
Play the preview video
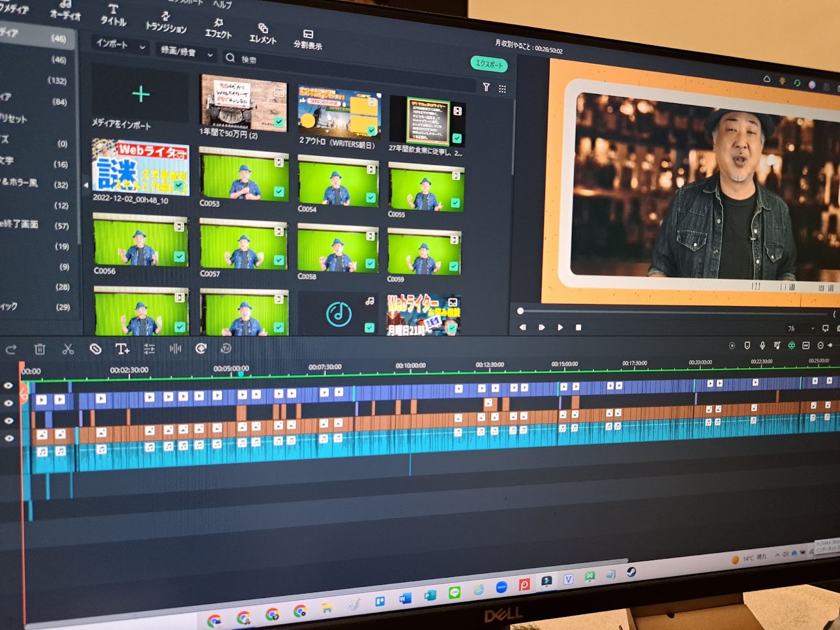(560, 328)
